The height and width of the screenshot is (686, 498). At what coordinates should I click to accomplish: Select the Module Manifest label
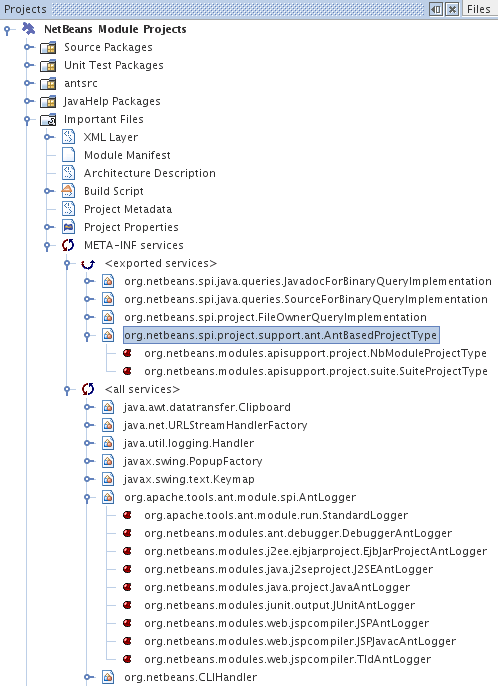[127, 155]
